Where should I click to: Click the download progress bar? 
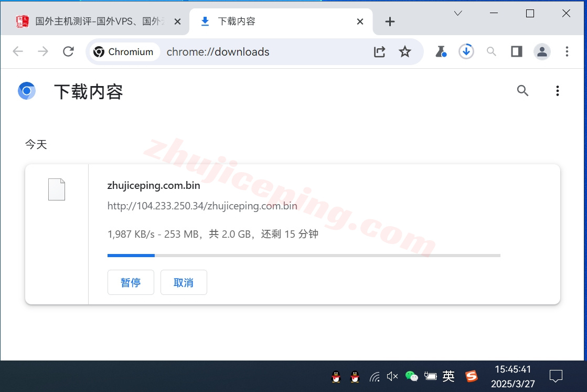(304, 256)
